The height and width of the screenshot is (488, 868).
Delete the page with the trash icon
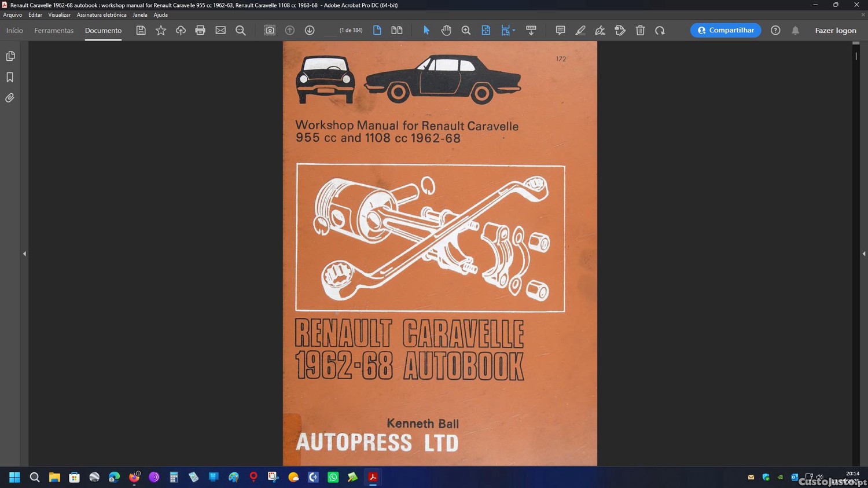click(640, 30)
